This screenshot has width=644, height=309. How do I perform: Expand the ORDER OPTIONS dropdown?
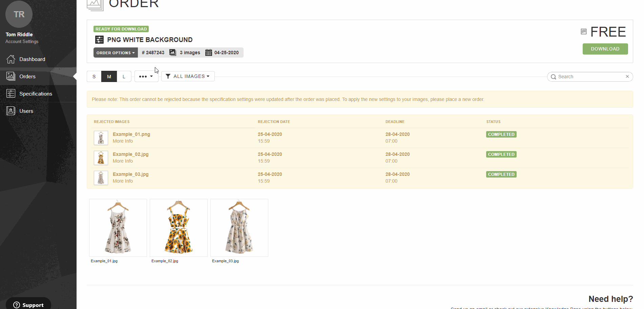(x=116, y=53)
